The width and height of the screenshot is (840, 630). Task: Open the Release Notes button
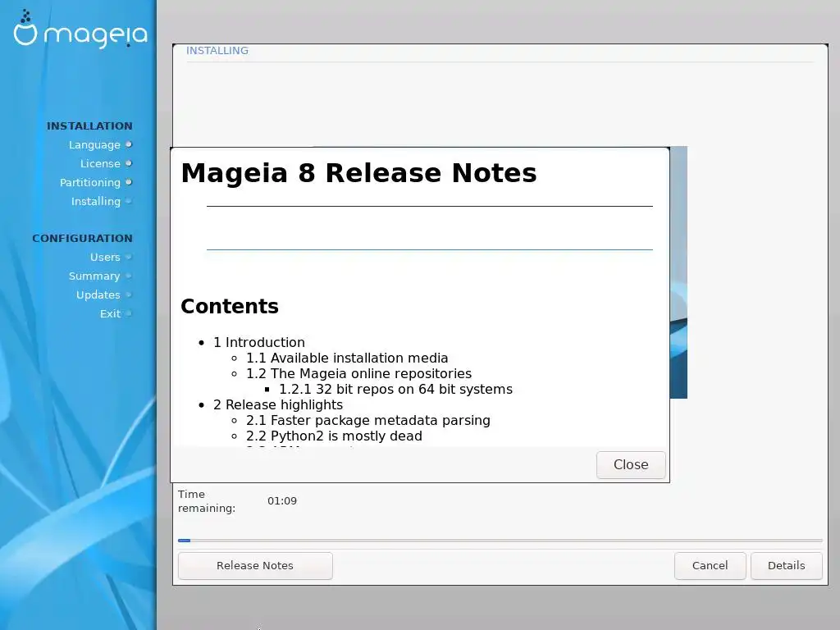coord(255,566)
